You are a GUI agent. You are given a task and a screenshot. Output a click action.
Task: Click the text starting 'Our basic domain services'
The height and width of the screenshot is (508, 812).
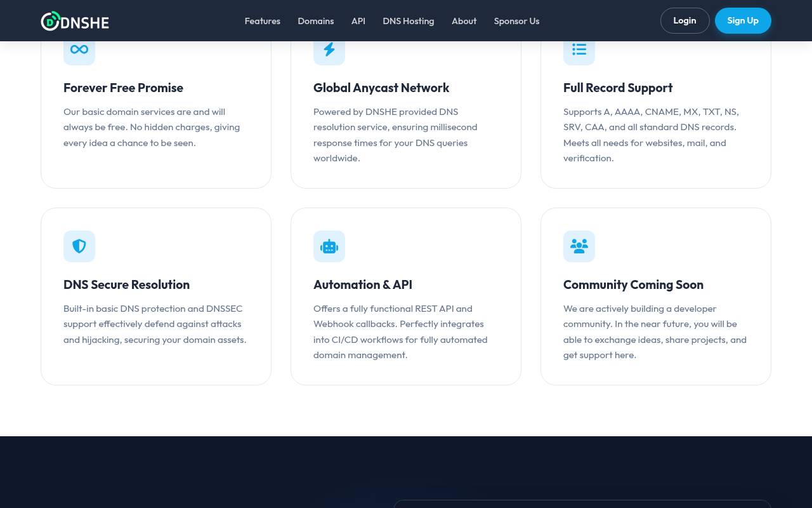(152, 127)
